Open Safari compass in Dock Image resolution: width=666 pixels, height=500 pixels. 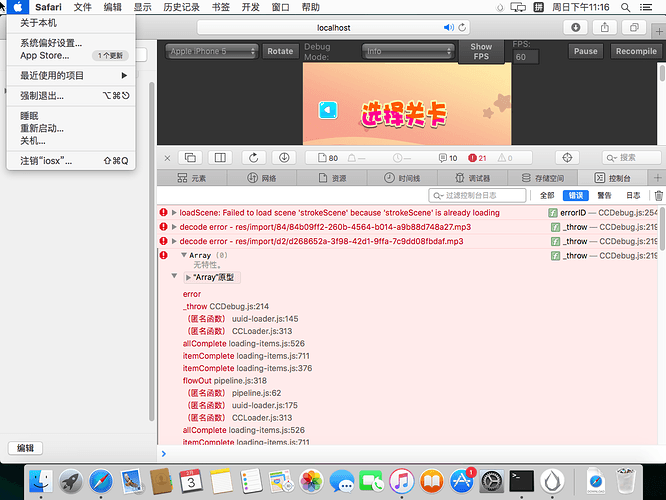[101, 481]
